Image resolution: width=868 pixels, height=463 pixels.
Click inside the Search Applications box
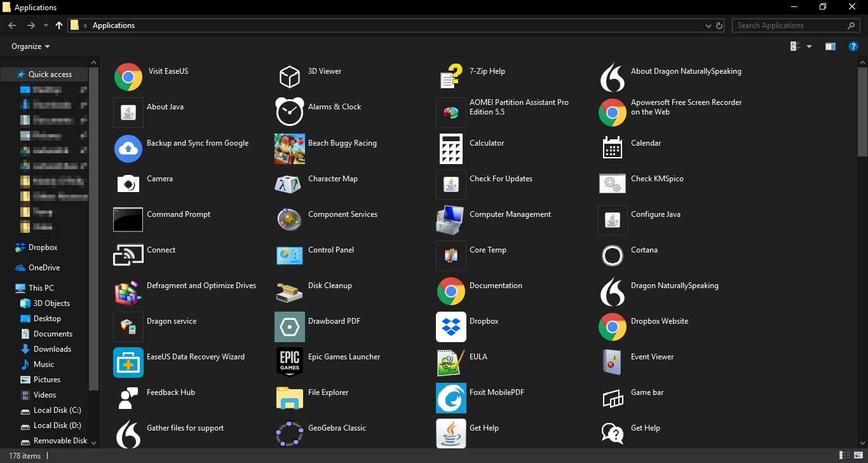tap(788, 25)
